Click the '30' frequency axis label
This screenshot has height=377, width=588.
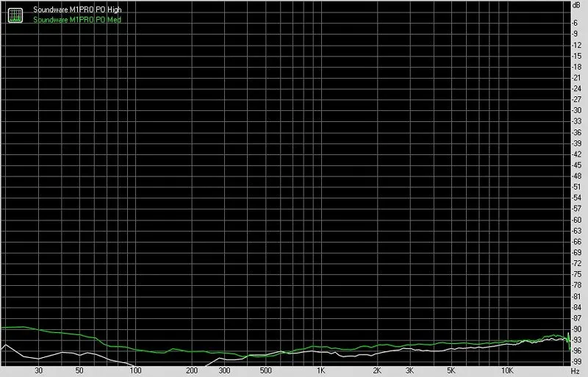[x=39, y=370]
